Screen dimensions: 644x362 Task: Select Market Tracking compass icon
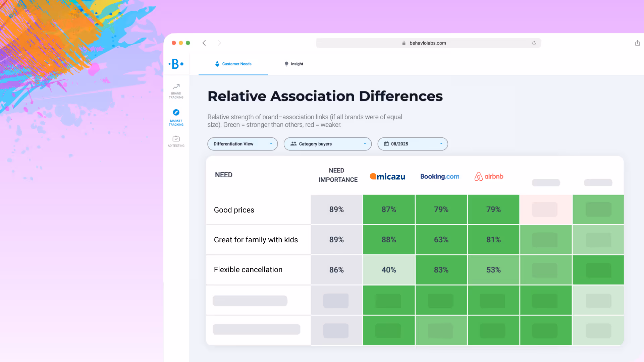pyautogui.click(x=176, y=113)
